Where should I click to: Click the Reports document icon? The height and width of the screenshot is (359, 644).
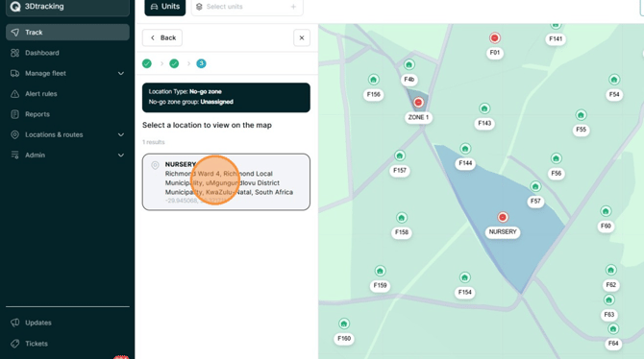[14, 114]
